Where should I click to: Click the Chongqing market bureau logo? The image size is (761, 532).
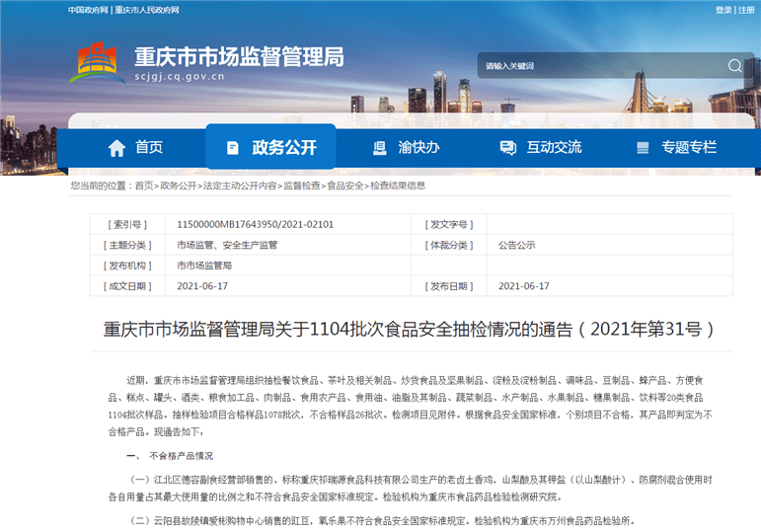click(96, 61)
